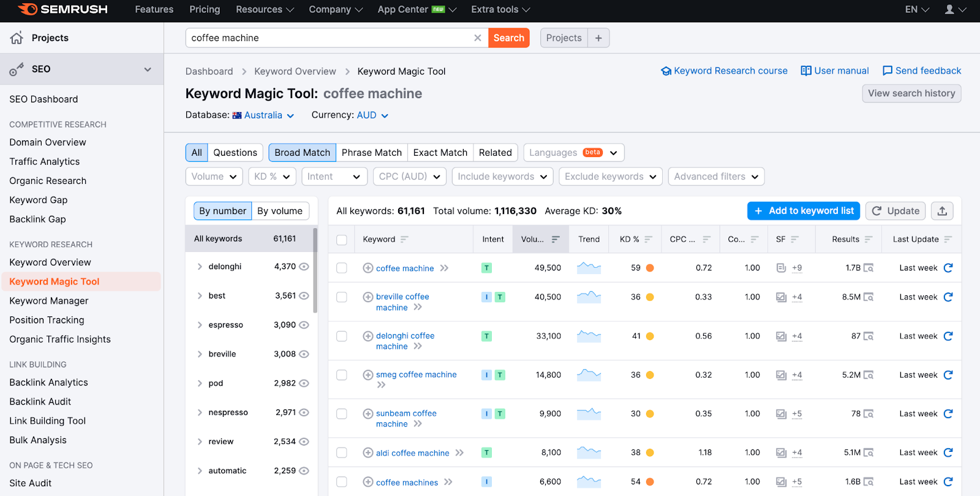Image resolution: width=980 pixels, height=496 pixels.
Task: Tick the checkbox for coffee machine keyword
Action: (342, 268)
